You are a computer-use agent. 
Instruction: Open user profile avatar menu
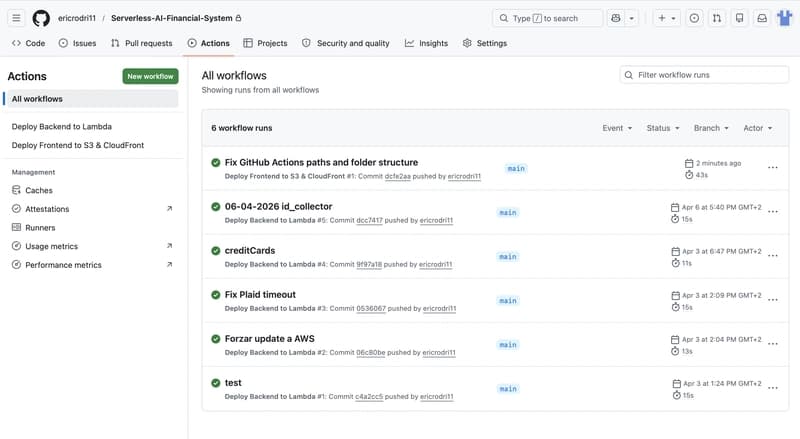(785, 18)
